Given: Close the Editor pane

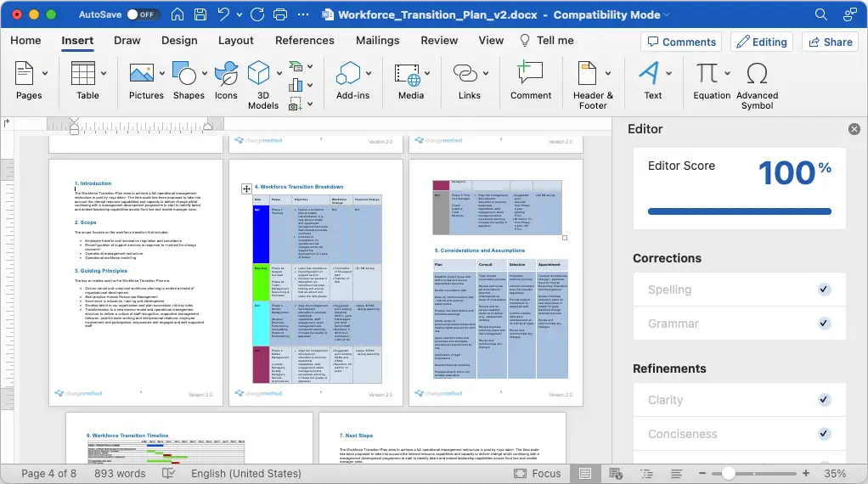Looking at the screenshot, I should point(854,129).
